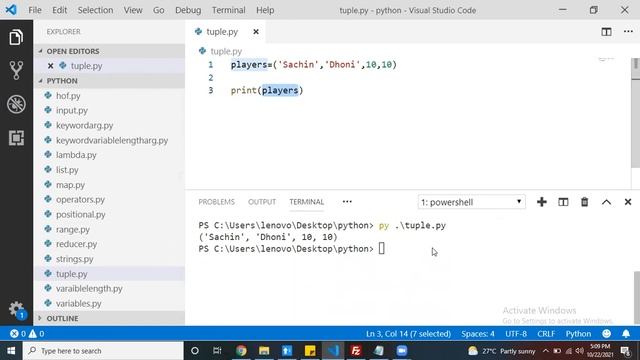Screen dimensions: 640x360
Task: Launch Chrome from taskbar
Action: [241, 351]
